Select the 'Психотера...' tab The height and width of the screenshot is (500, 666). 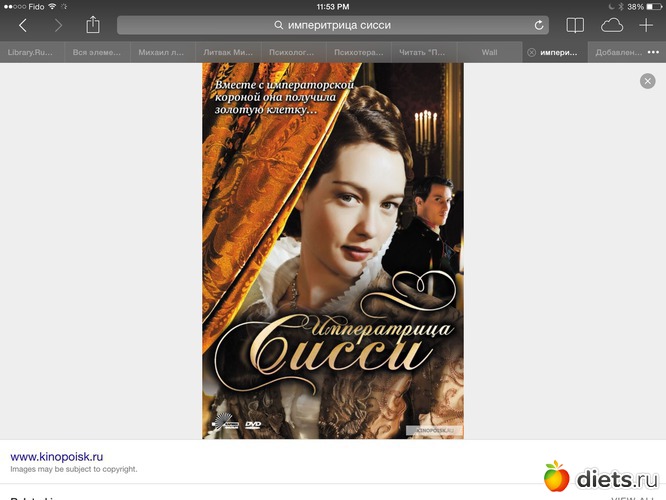click(x=358, y=52)
